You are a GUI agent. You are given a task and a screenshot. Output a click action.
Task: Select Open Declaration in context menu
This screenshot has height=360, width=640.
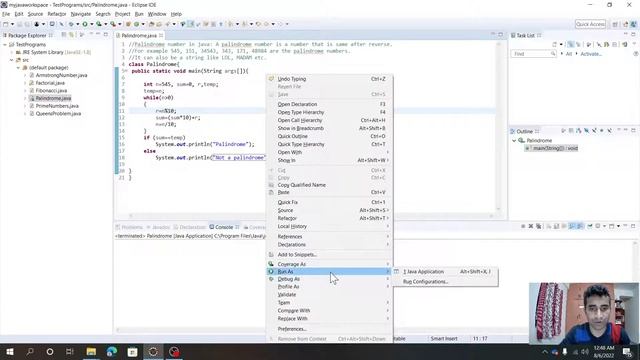click(329, 104)
